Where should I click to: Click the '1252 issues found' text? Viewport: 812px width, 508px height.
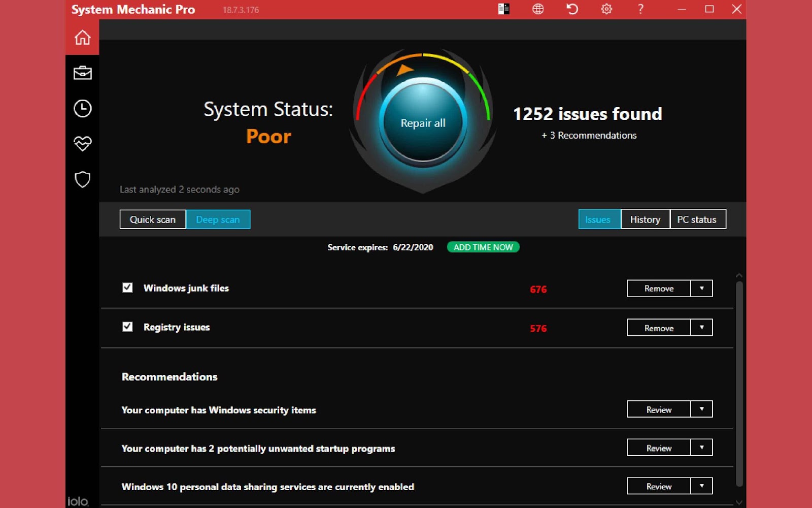(x=588, y=114)
